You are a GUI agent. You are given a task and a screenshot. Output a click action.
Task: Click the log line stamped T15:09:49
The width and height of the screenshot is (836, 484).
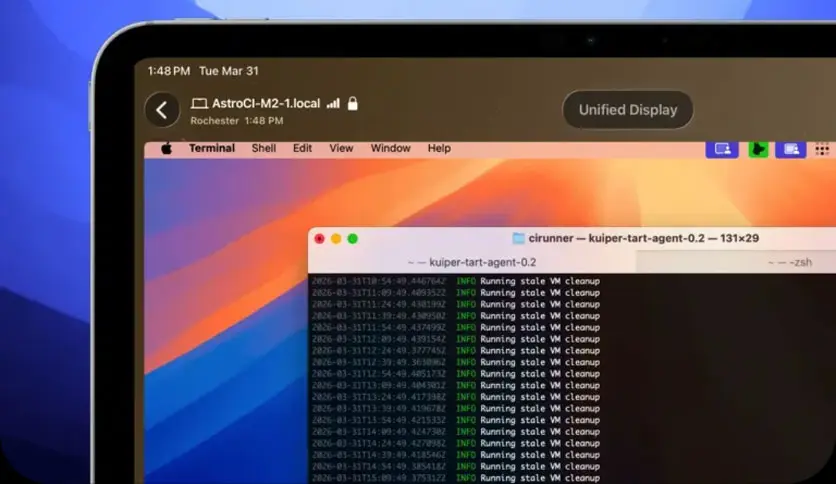[x=456, y=478]
